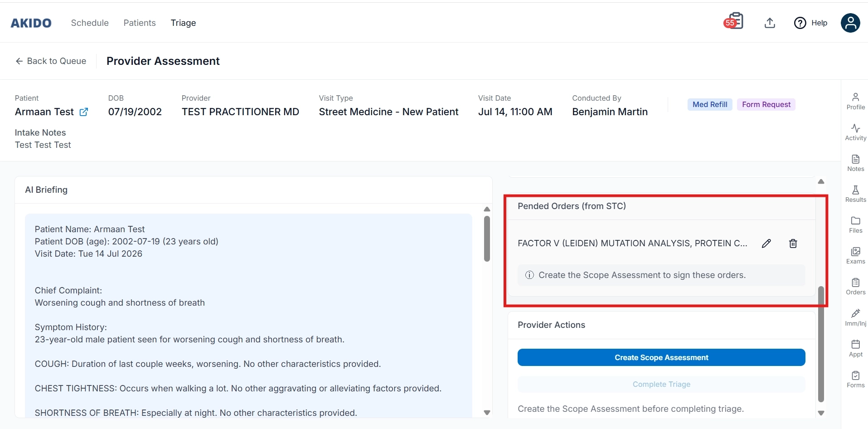Click Create Scope Assessment button
Viewport: 868px width, 429px height.
(661, 357)
